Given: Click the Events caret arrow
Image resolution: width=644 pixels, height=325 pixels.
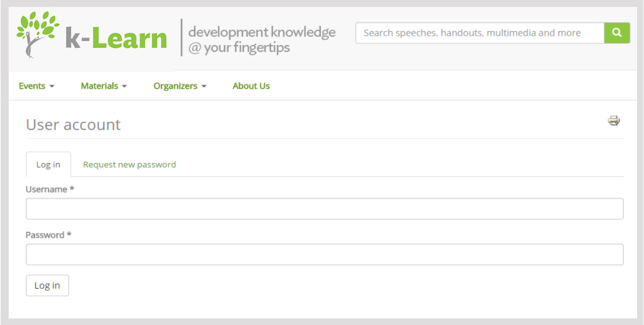Looking at the screenshot, I should click(x=52, y=86).
